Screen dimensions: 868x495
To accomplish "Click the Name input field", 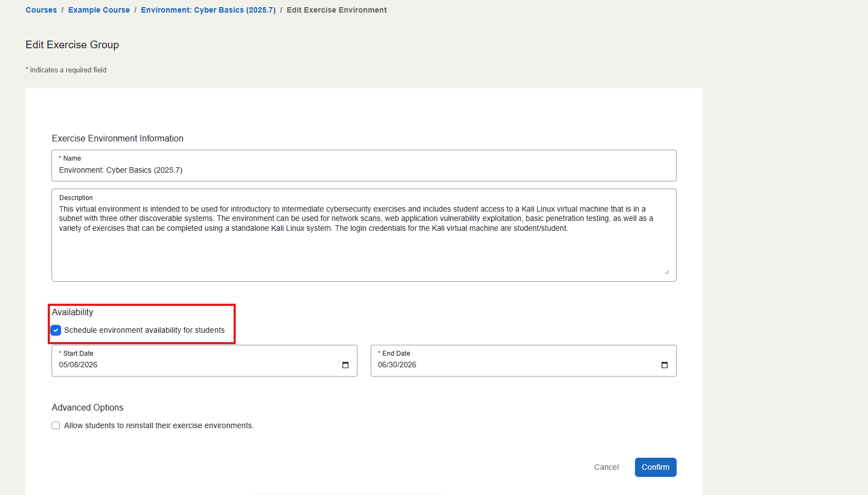I will tap(364, 166).
